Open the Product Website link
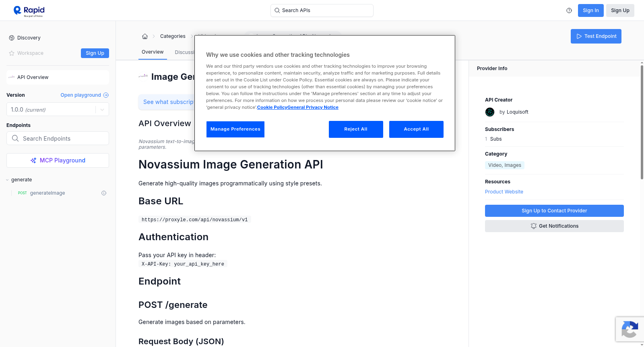Screen dimensions: 644x347 tap(504, 192)
